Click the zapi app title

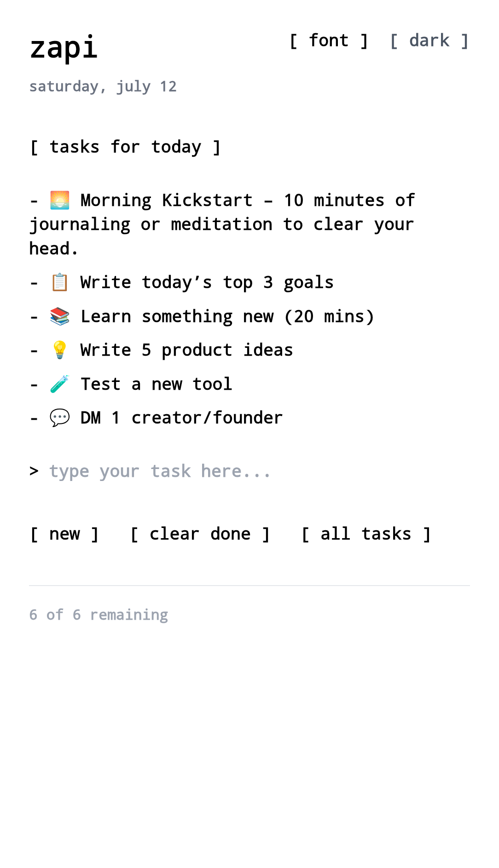pos(64,47)
